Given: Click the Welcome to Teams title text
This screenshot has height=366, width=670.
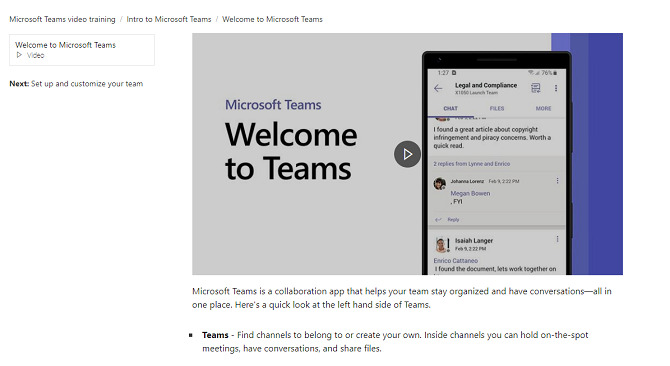Looking at the screenshot, I should (x=291, y=152).
